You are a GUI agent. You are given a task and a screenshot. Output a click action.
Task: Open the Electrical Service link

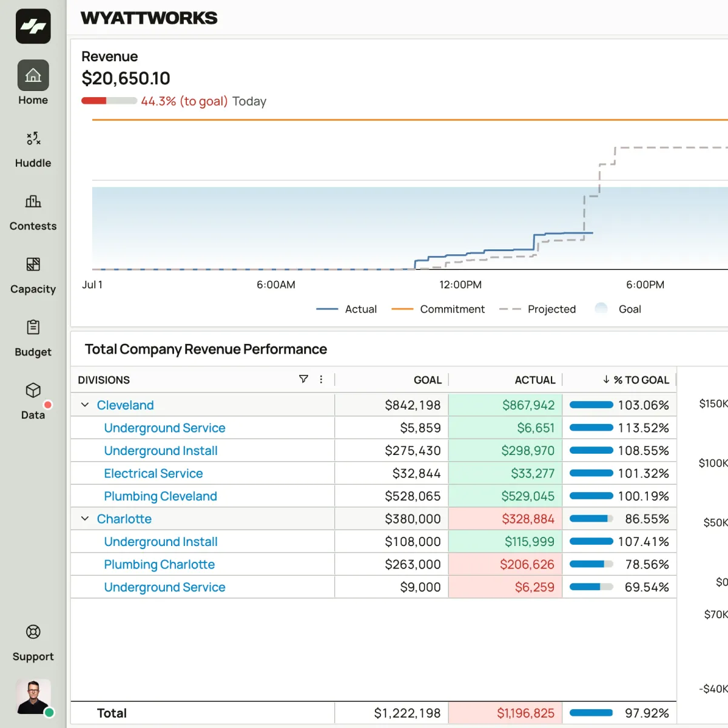[153, 473]
